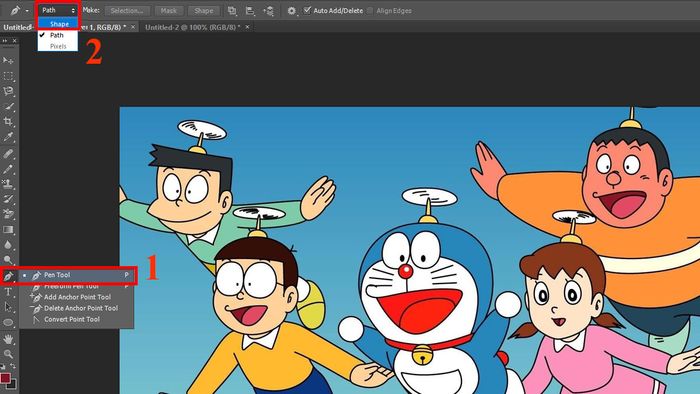The width and height of the screenshot is (700, 394).
Task: Select the Move tool
Action: 8,61
